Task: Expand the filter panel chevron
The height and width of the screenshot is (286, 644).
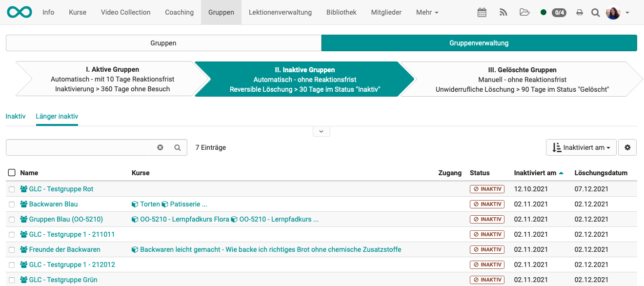Action: tap(321, 131)
